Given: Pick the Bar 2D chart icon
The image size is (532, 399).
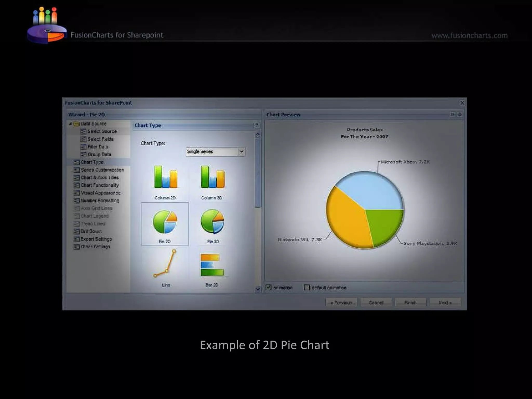Looking at the screenshot, I should pos(212,265).
